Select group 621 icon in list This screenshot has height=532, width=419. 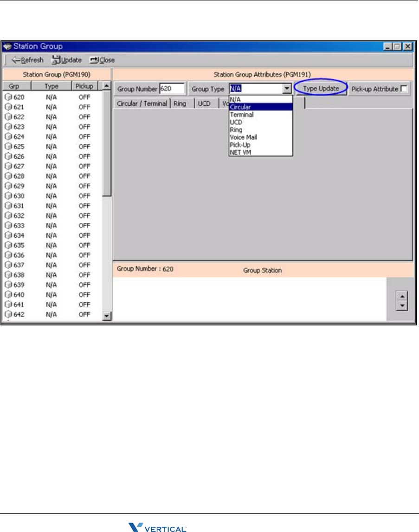pos(8,107)
